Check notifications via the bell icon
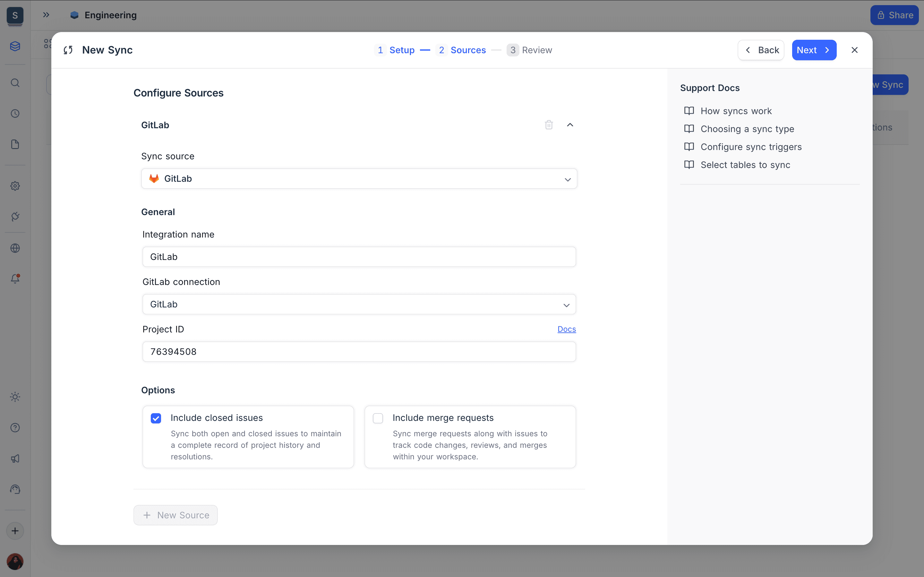 15,278
